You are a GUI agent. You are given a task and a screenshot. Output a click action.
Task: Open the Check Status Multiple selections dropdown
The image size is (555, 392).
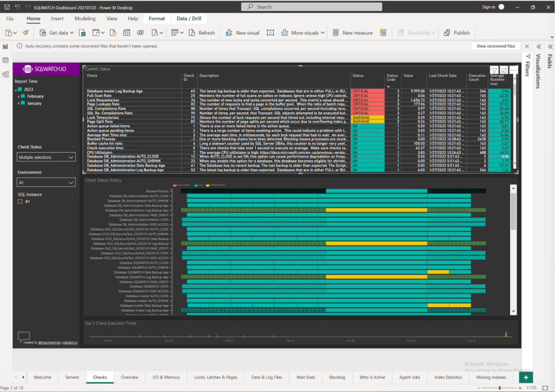pos(46,157)
